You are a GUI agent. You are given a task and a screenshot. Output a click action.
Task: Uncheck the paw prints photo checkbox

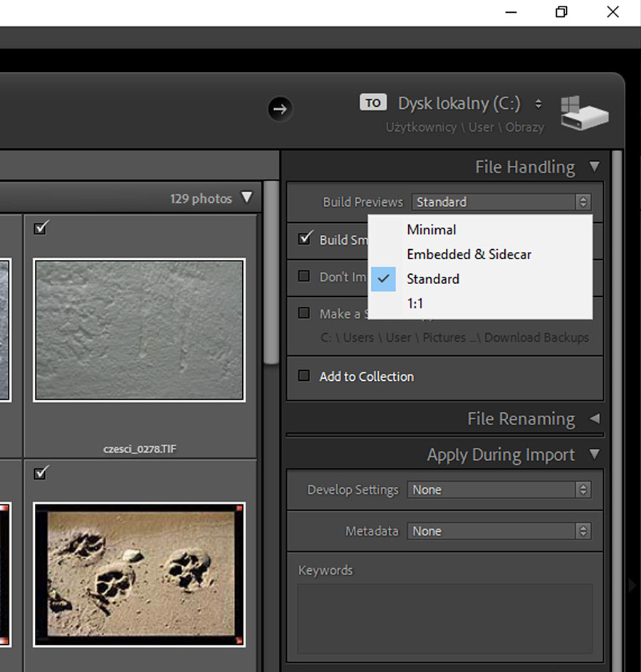click(41, 472)
